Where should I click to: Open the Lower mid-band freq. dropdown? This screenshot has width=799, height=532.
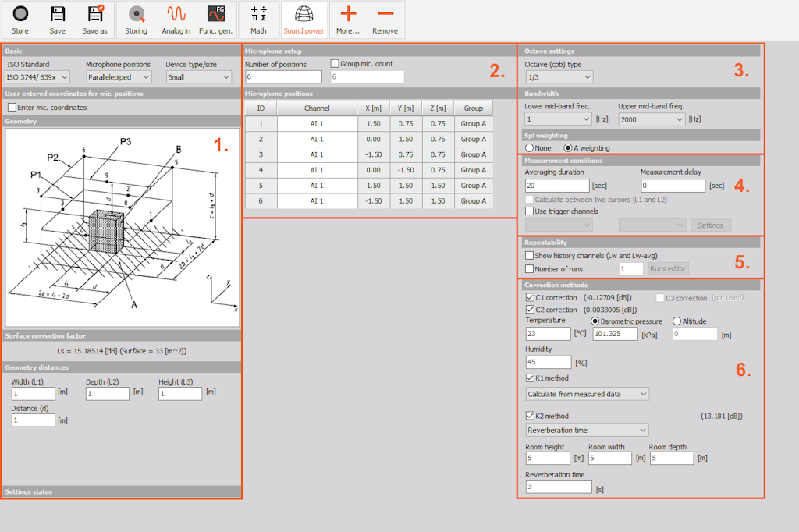click(x=558, y=119)
